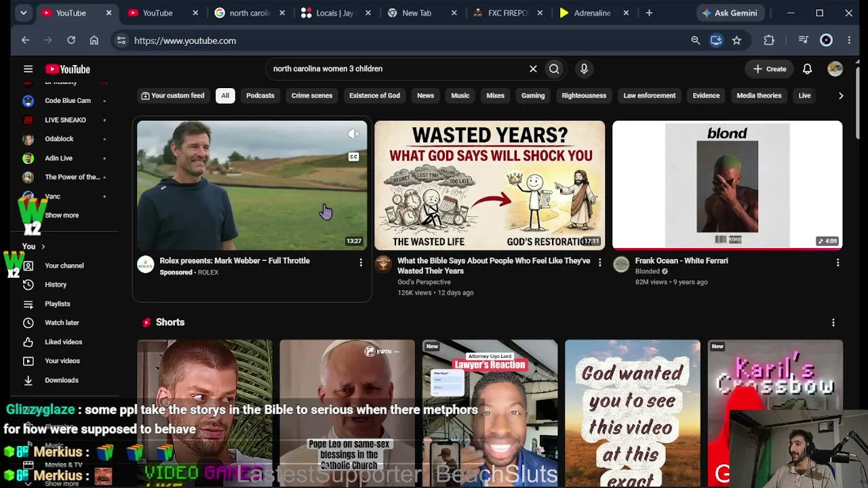The height and width of the screenshot is (488, 868).
Task: Show more filter chips with right arrow
Action: point(841,96)
